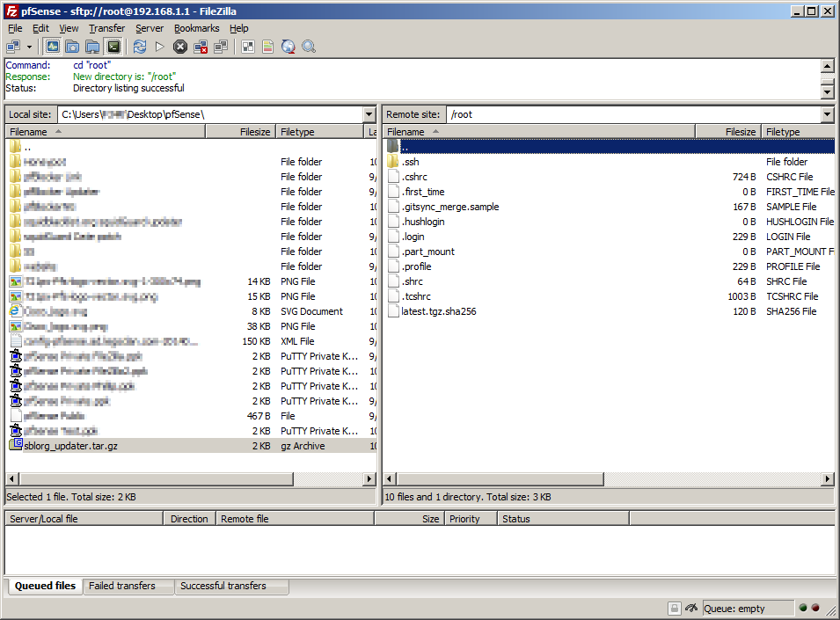Select remote file .first_time
The image size is (840, 620).
point(423,192)
